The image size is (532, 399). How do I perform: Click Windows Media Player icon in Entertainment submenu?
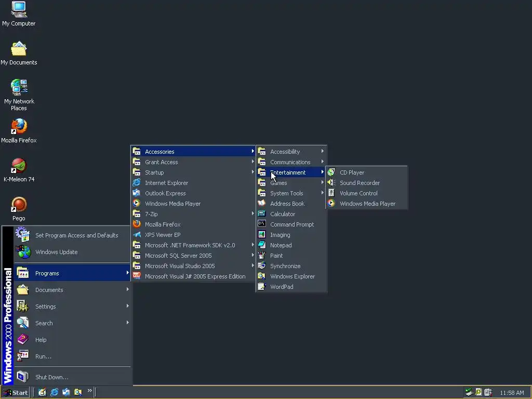tap(331, 204)
